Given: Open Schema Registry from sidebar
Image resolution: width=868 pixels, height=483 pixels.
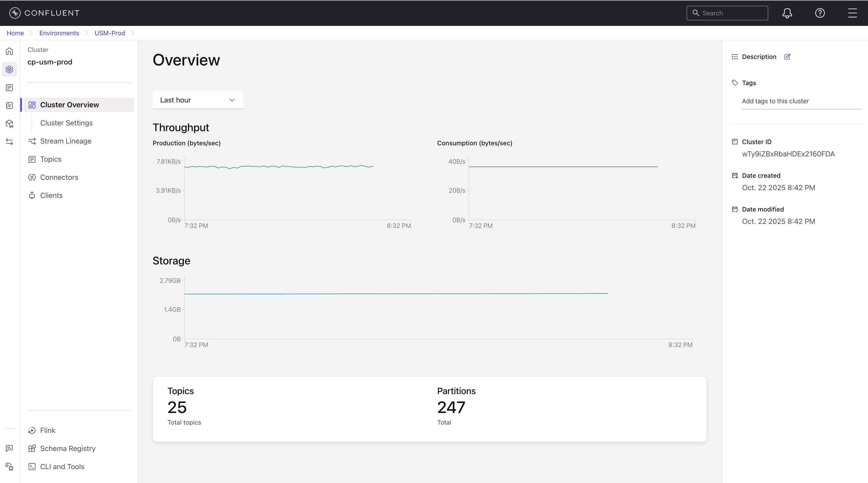Looking at the screenshot, I should pos(68,449).
